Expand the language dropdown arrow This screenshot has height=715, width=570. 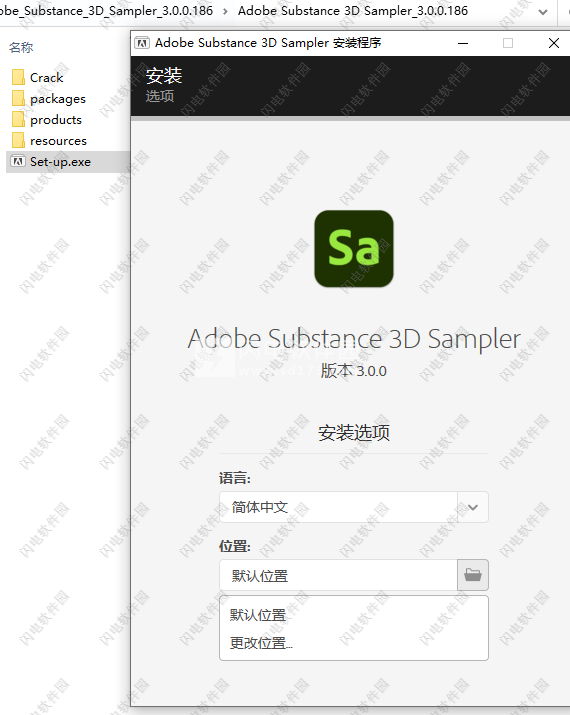[x=473, y=507]
